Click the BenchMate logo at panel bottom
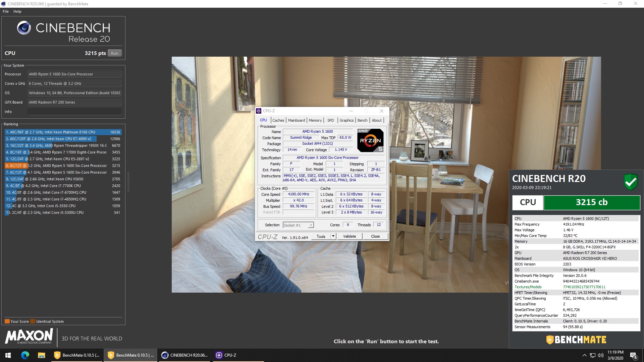 (576, 340)
